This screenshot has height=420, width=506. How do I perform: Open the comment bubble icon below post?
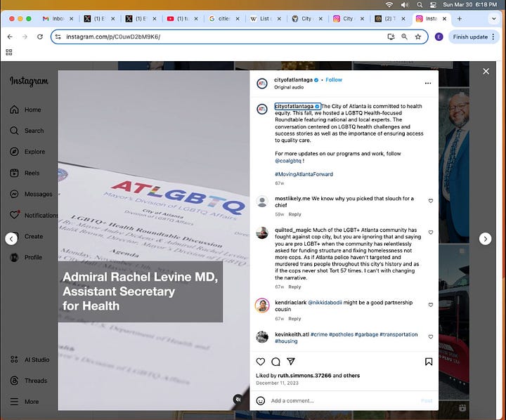coord(275,362)
